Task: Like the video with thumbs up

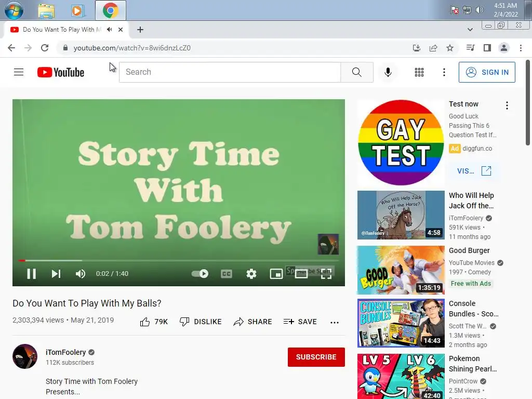Action: click(154, 322)
